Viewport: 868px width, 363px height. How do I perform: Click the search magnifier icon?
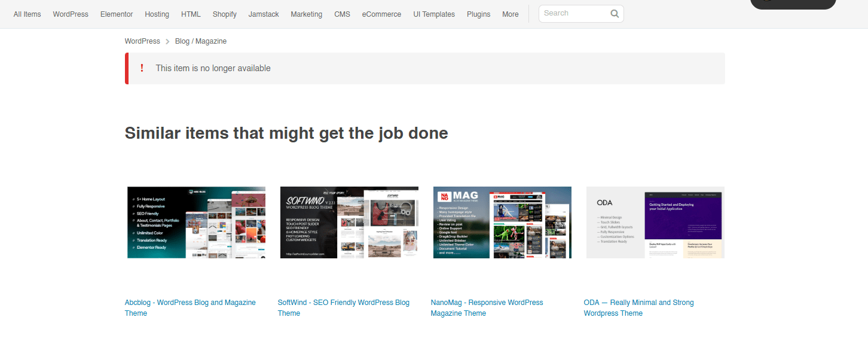pos(615,14)
